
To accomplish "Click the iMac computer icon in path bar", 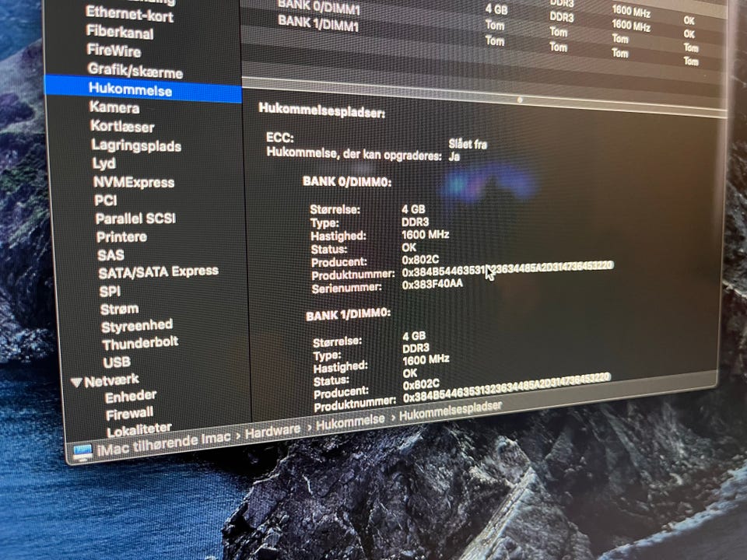I will pyautogui.click(x=82, y=451).
